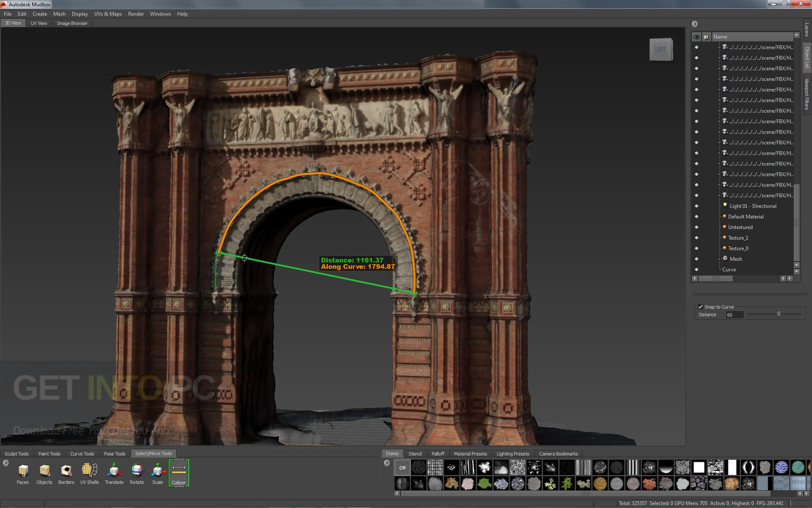Click Object List scroll up arrow

(797, 35)
